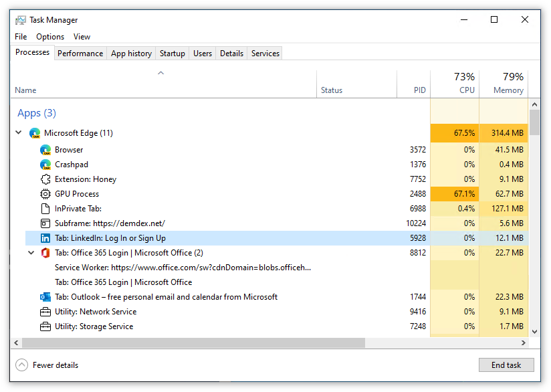Click the Outlook tab icon
Image resolution: width=551 pixels, height=392 pixels.
45,297
